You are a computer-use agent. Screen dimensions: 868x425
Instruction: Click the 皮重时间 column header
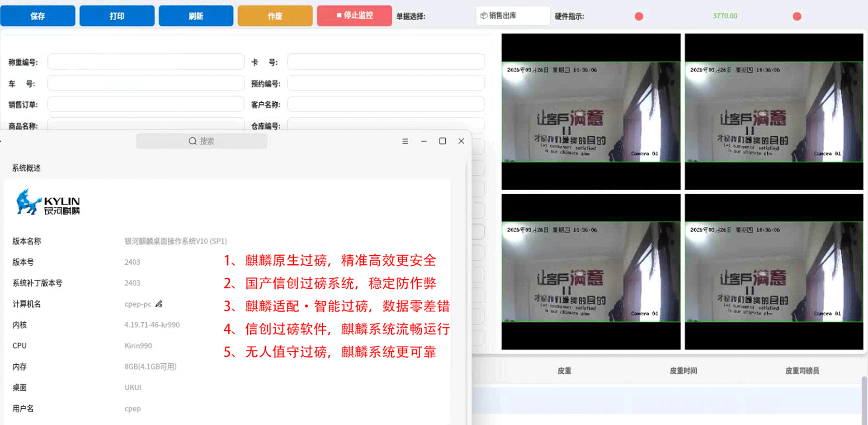click(683, 371)
